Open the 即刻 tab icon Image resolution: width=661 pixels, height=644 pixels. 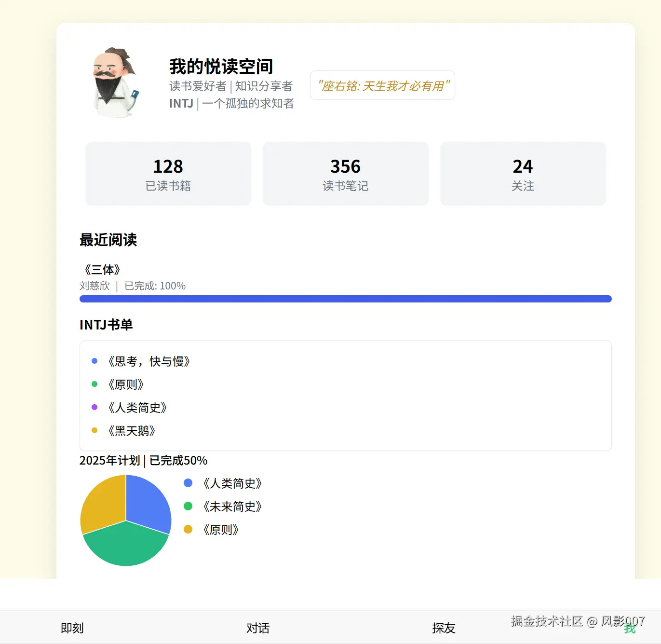71,628
